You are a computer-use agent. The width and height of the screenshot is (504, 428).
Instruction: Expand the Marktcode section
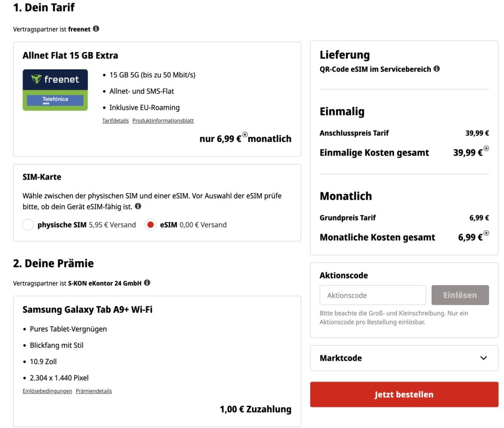tap(404, 358)
